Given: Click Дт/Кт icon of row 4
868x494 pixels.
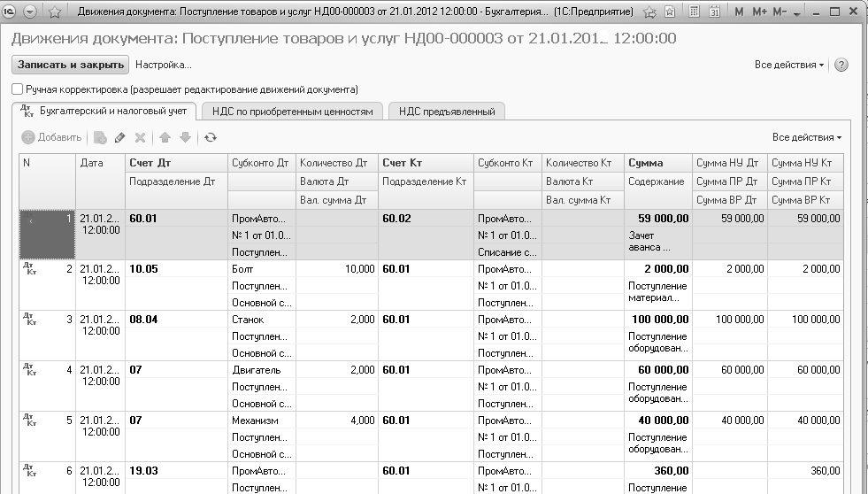Looking at the screenshot, I should coord(29,369).
